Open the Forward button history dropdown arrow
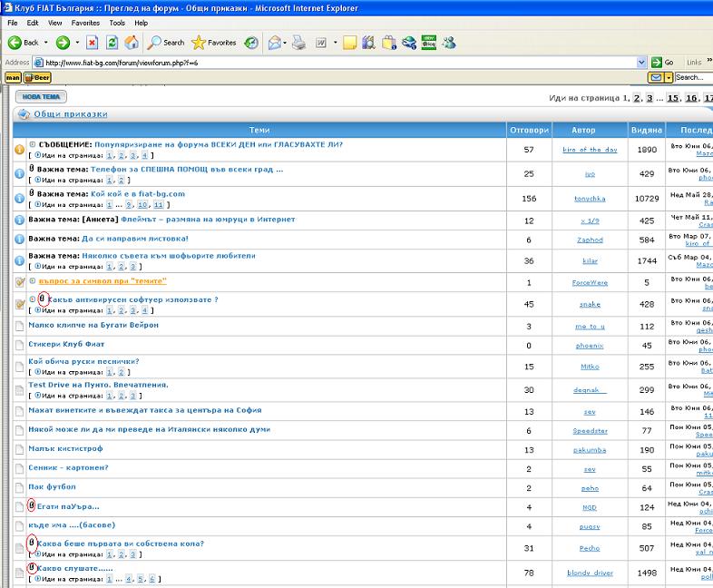This screenshot has width=713, height=588. coord(77,43)
